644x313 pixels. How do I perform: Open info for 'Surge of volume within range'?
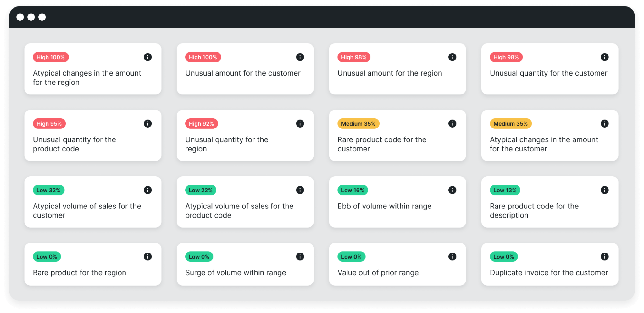tap(300, 256)
